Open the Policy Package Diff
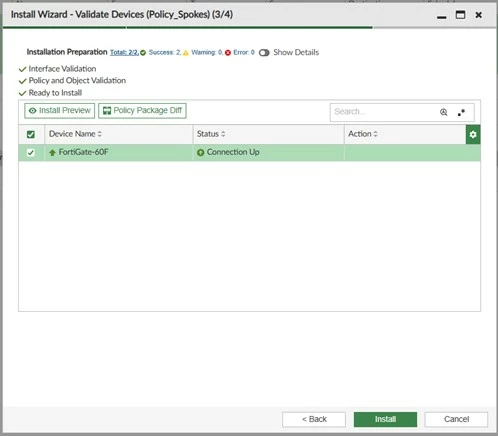The height and width of the screenshot is (436, 498). 142,111
